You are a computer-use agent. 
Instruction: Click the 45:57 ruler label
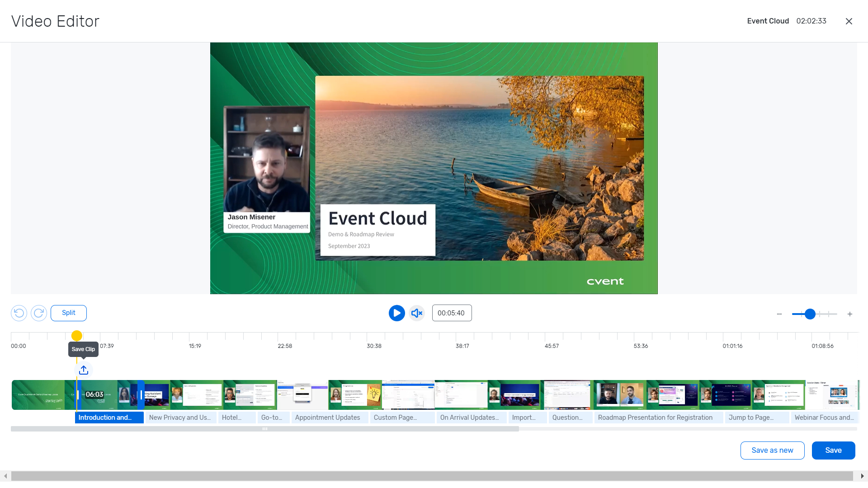(x=552, y=346)
